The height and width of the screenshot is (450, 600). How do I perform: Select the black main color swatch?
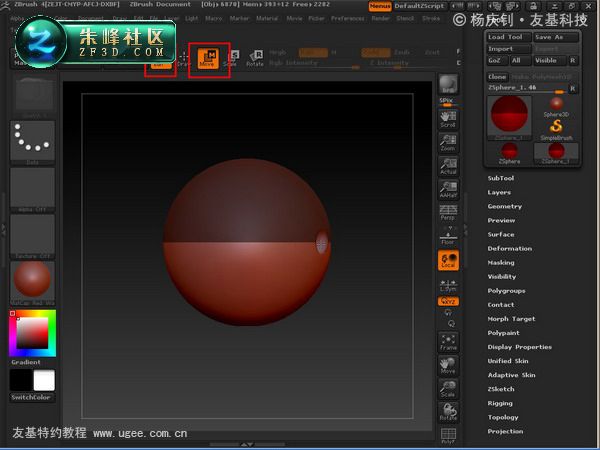[x=21, y=380]
